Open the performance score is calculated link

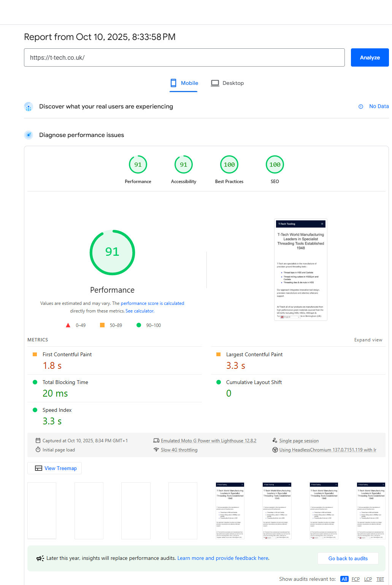pyautogui.click(x=152, y=303)
